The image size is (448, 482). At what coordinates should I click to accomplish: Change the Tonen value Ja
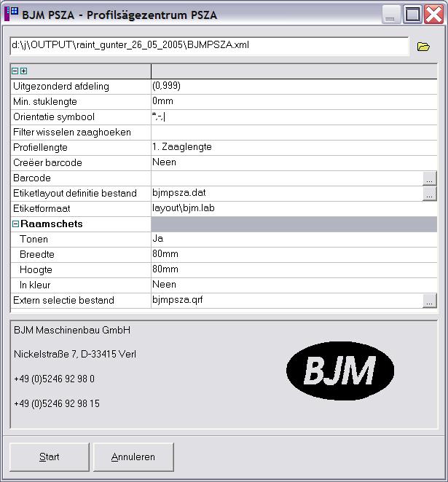tap(294, 240)
